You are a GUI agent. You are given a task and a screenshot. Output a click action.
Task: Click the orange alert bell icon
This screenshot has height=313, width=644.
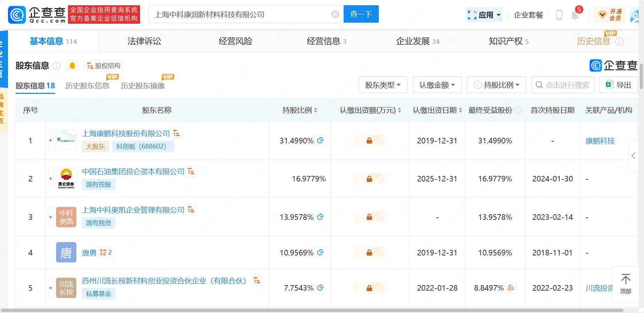72,66
